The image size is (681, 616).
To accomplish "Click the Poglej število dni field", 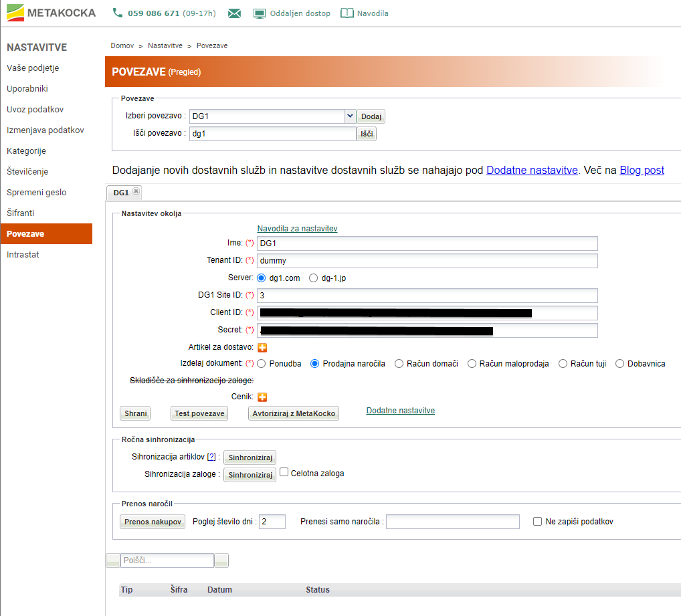I will point(272,522).
